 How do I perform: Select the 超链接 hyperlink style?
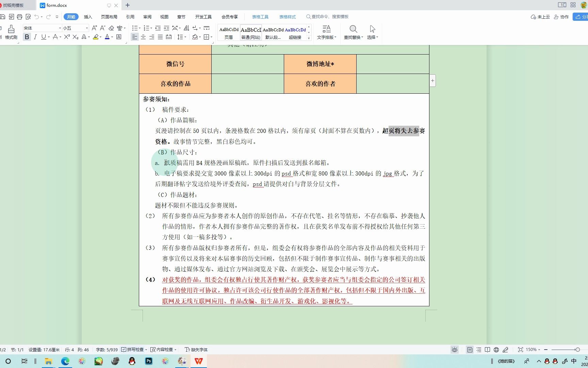295,33
